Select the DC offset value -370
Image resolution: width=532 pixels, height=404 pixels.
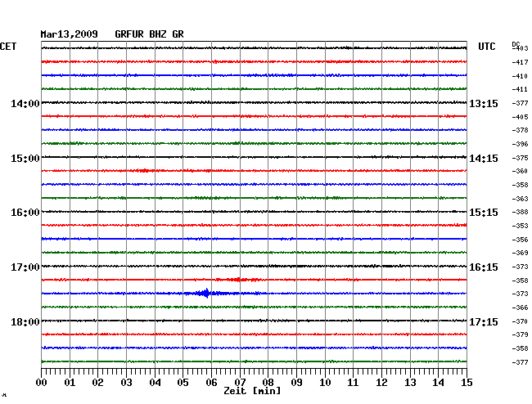coord(520,321)
